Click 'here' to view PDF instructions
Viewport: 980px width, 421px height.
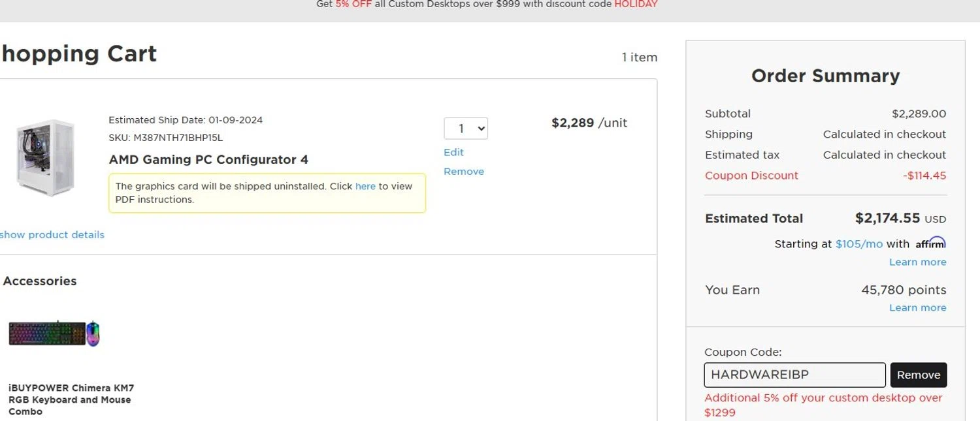tap(365, 186)
